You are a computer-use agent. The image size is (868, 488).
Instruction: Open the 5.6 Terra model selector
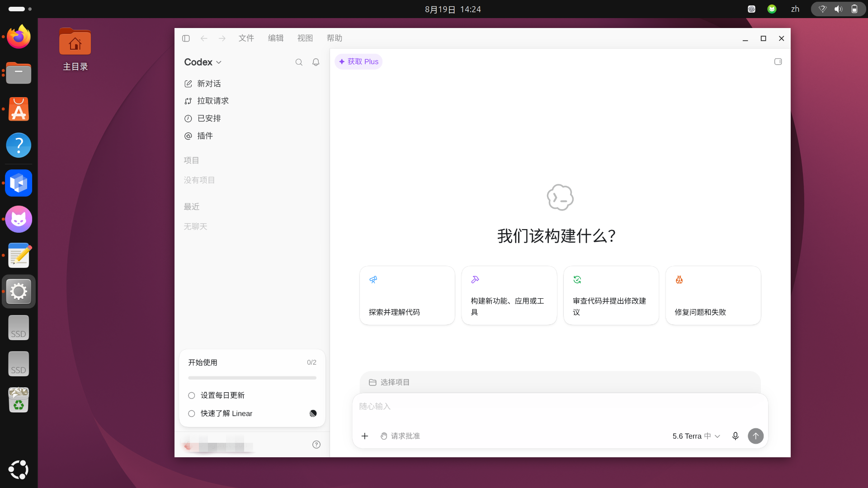pos(696,436)
